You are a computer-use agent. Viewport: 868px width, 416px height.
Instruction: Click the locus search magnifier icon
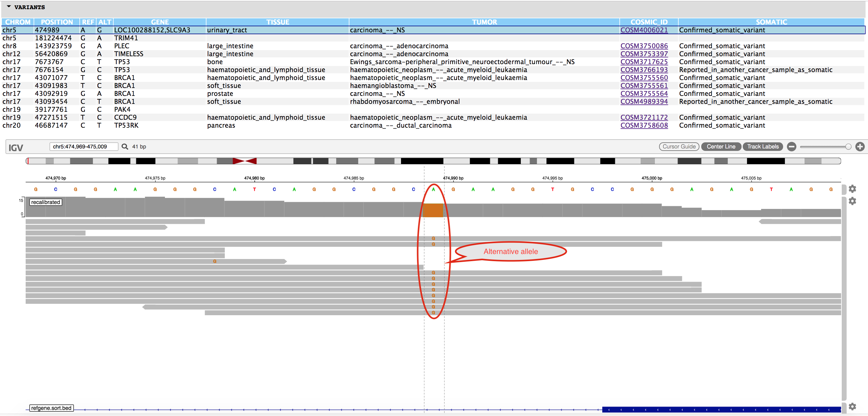(x=125, y=147)
